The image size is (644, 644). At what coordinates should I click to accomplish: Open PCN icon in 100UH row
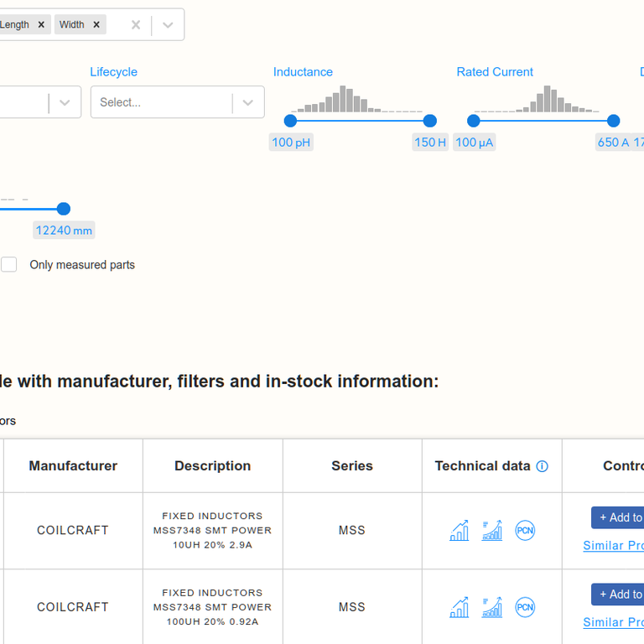click(525, 607)
